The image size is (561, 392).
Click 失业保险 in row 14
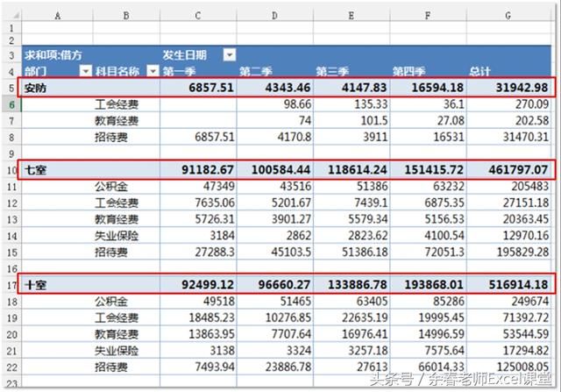pyautogui.click(x=117, y=236)
